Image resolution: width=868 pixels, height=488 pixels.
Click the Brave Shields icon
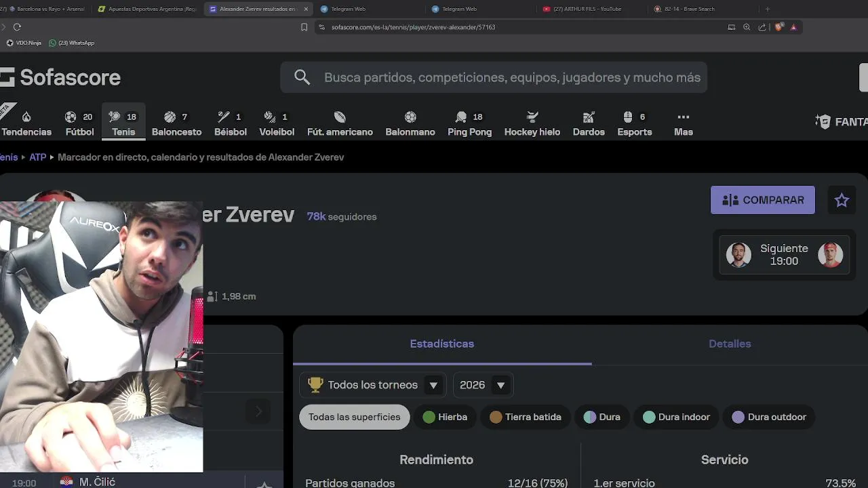click(778, 27)
